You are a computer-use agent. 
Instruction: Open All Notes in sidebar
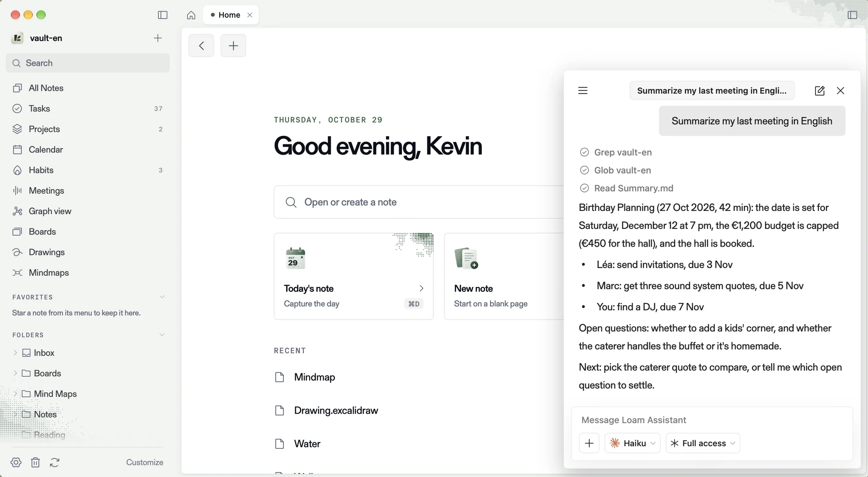click(88, 88)
